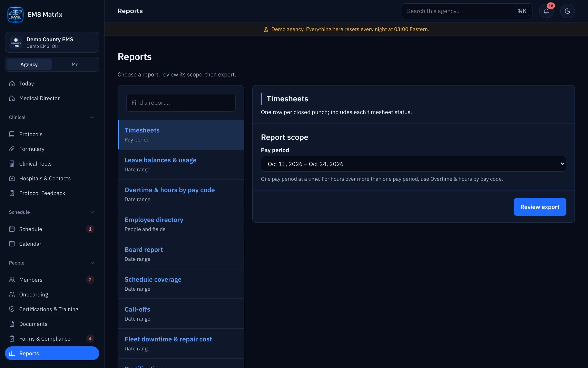The image size is (588, 368).
Task: Open the Pay period dropdown
Action: [x=413, y=164]
